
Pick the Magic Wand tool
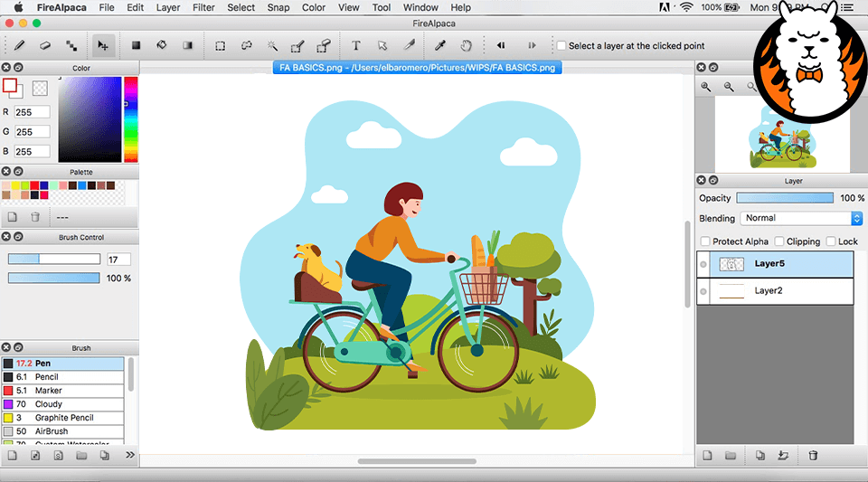point(272,45)
